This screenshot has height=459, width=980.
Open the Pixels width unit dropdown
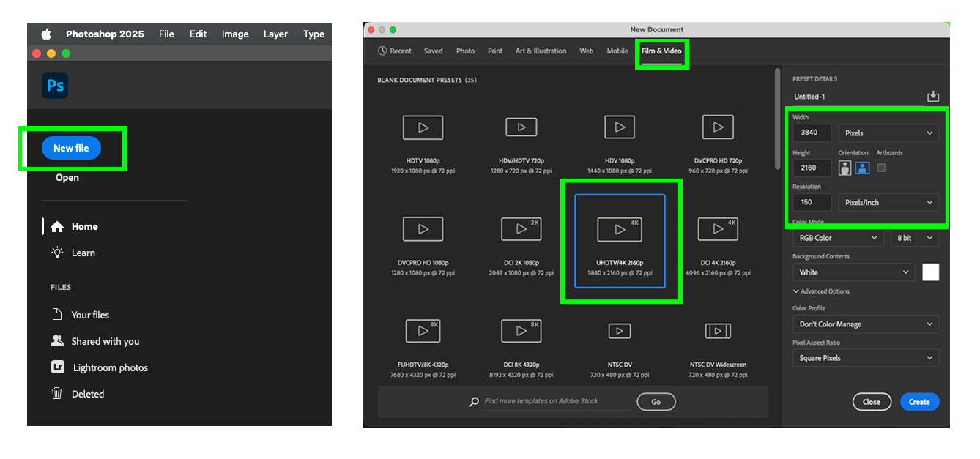coord(888,133)
